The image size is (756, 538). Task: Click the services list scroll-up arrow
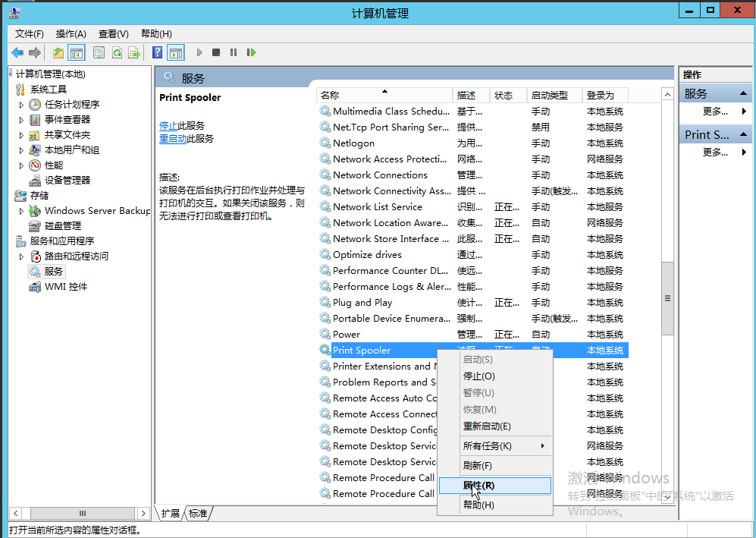(x=667, y=95)
